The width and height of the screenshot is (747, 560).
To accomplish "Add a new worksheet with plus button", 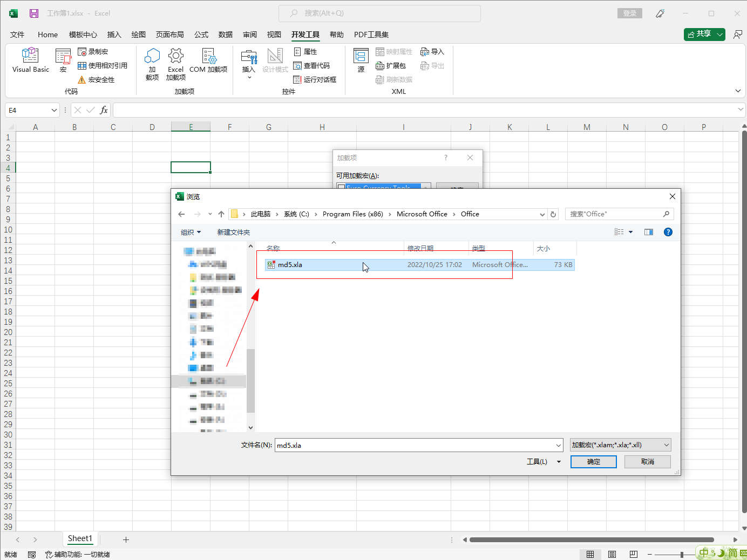I will coord(126,539).
